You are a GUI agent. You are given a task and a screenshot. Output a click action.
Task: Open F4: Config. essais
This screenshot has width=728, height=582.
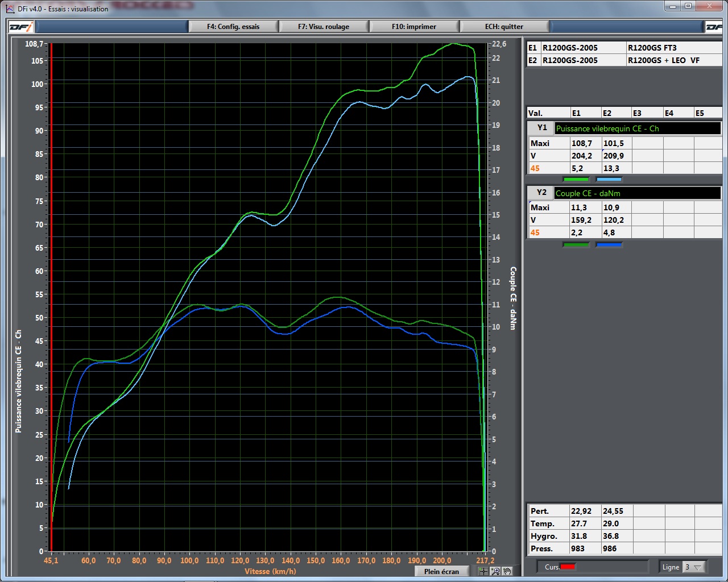[233, 27]
